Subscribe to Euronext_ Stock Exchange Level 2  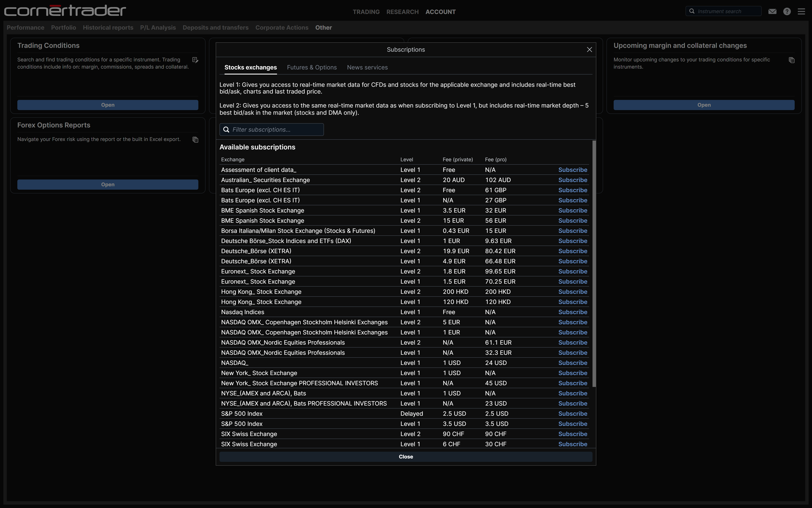(x=572, y=272)
